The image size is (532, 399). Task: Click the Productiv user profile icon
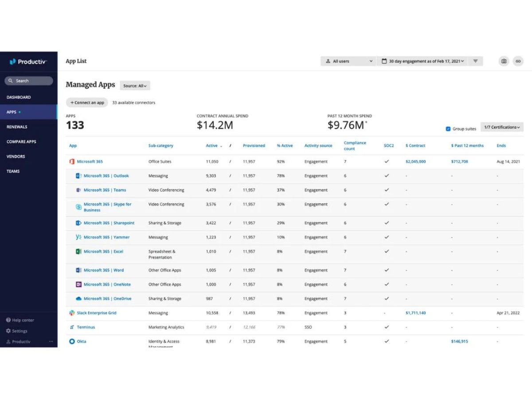click(x=8, y=342)
